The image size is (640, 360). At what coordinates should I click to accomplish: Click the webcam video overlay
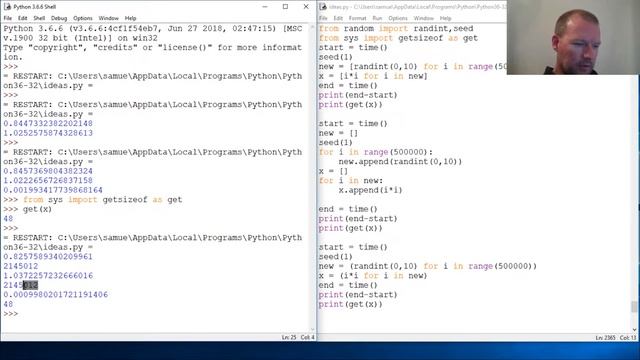[x=573, y=37]
